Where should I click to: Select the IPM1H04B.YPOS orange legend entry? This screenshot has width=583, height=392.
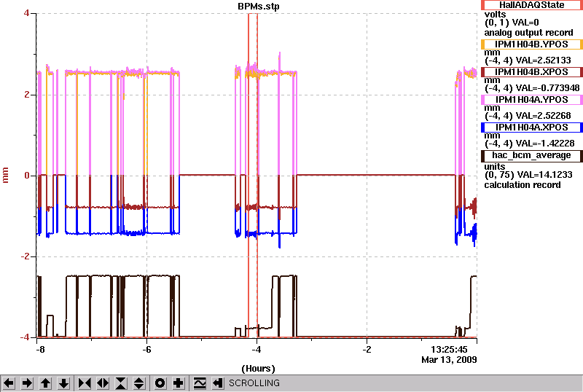click(x=532, y=44)
